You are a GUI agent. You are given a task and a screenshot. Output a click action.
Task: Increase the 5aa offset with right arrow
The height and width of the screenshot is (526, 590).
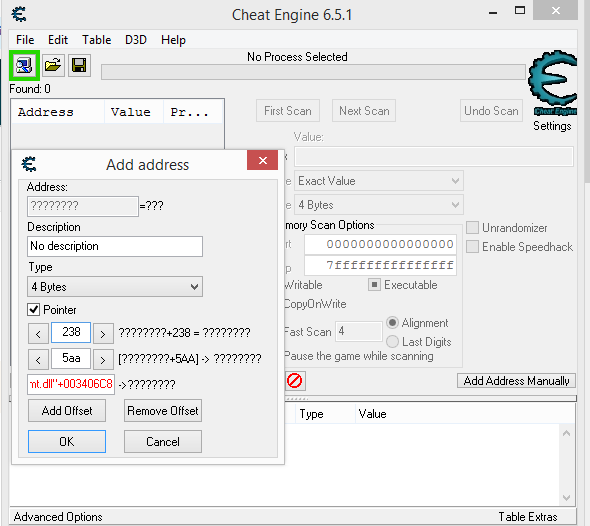pyautogui.click(x=103, y=360)
